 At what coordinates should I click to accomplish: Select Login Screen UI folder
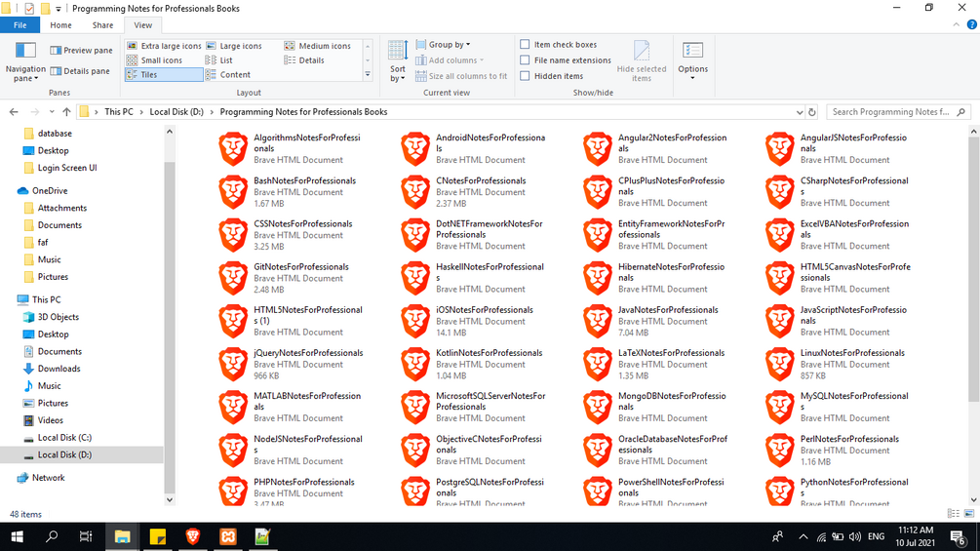(67, 168)
